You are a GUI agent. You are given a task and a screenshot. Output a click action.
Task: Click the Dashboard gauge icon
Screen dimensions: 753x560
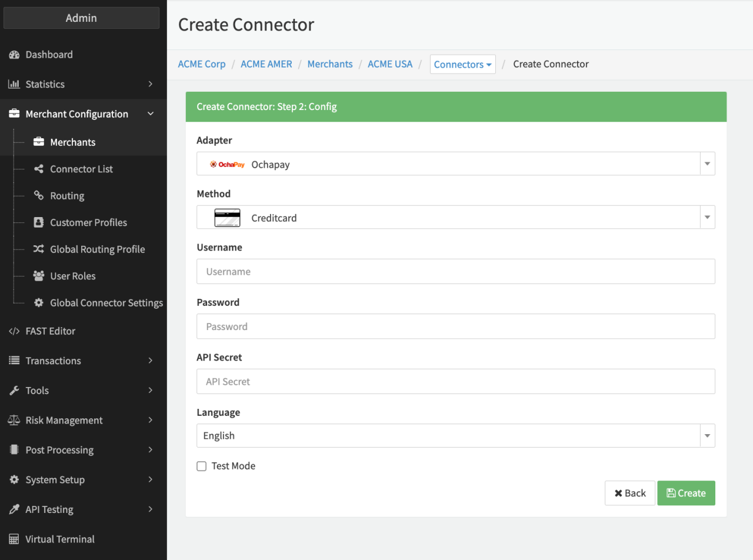14,55
